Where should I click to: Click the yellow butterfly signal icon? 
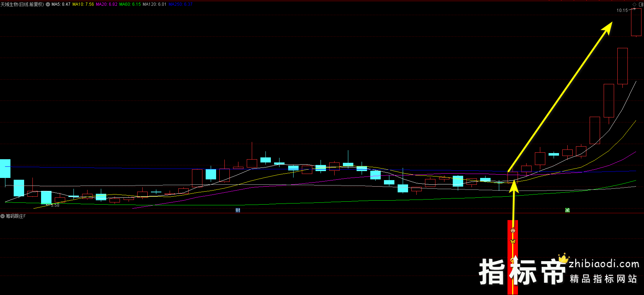coord(513,241)
